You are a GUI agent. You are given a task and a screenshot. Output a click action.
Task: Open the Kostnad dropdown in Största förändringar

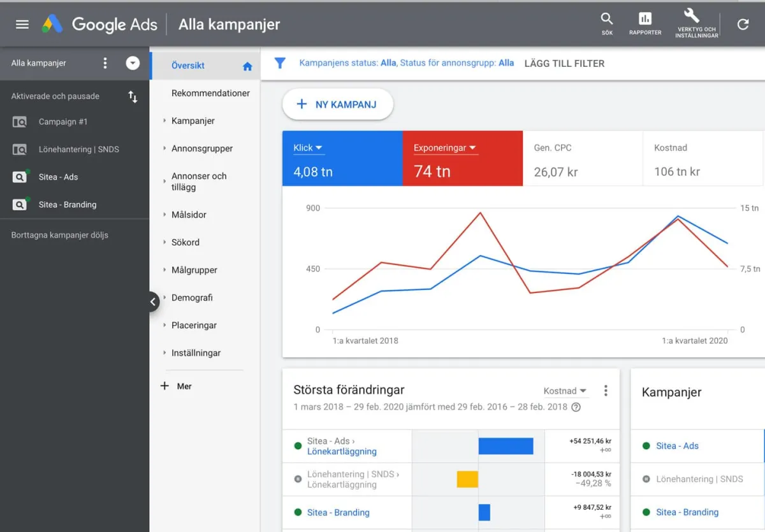tap(565, 391)
